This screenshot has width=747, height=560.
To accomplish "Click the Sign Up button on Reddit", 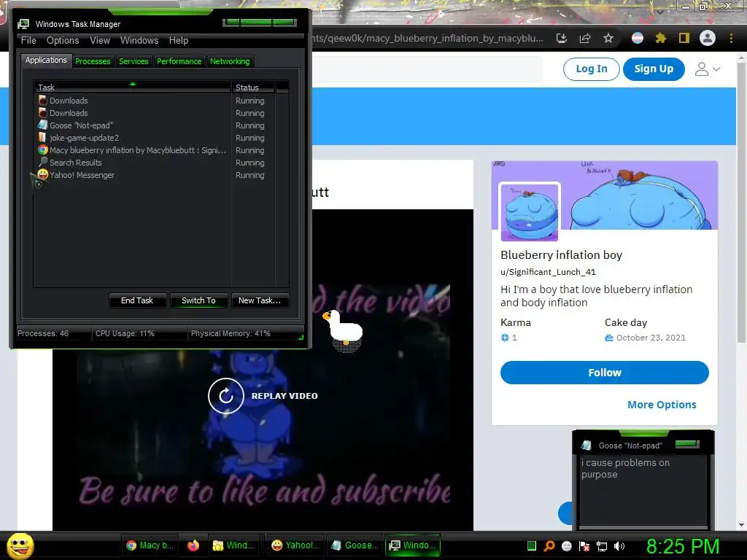I will pyautogui.click(x=654, y=69).
